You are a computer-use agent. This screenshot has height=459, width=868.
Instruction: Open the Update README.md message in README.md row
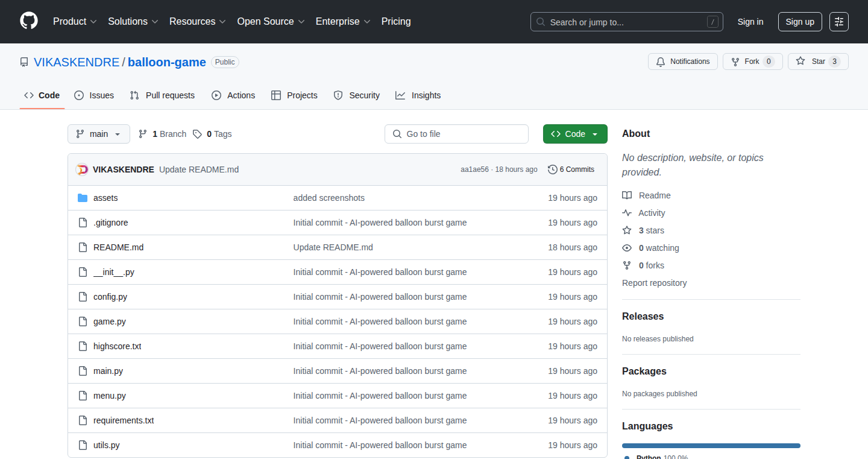click(x=333, y=247)
